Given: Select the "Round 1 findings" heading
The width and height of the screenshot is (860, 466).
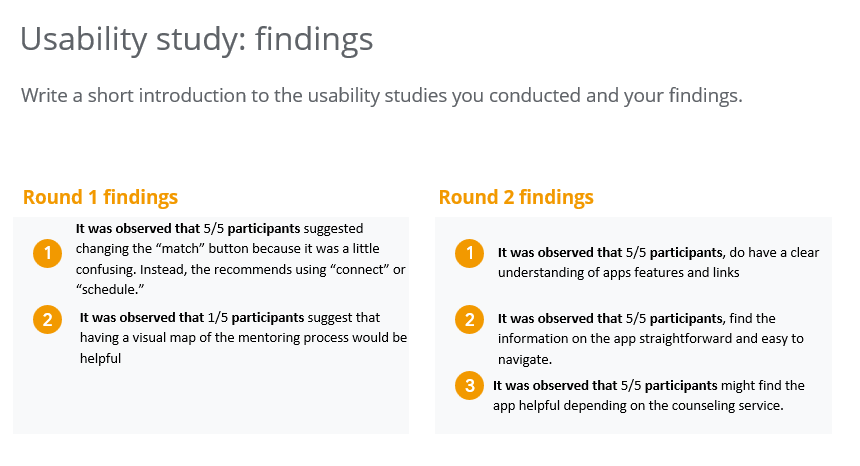Looking at the screenshot, I should point(100,197).
